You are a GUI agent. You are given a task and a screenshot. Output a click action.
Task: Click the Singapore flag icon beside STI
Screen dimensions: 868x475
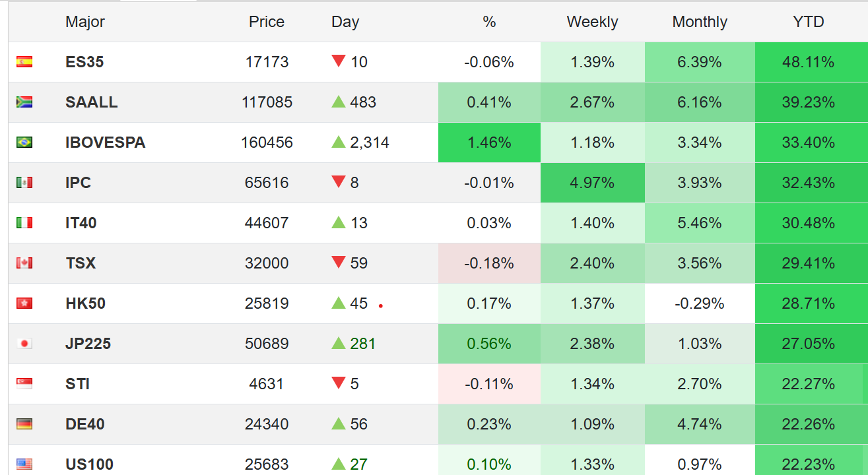click(24, 384)
